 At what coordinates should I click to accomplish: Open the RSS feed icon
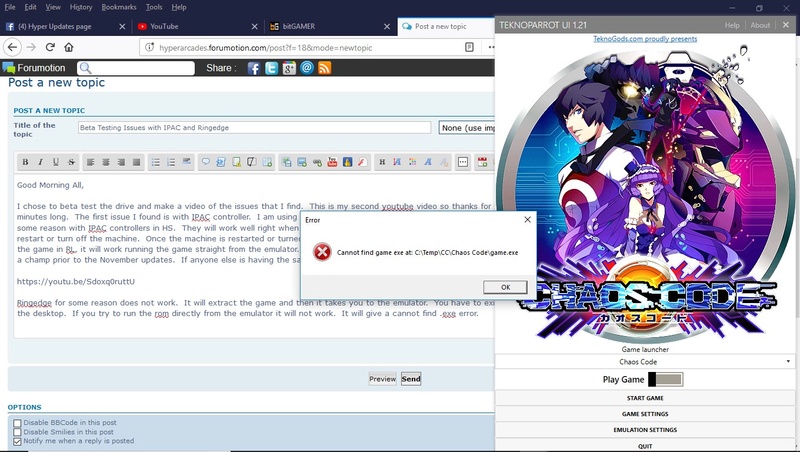click(x=324, y=68)
